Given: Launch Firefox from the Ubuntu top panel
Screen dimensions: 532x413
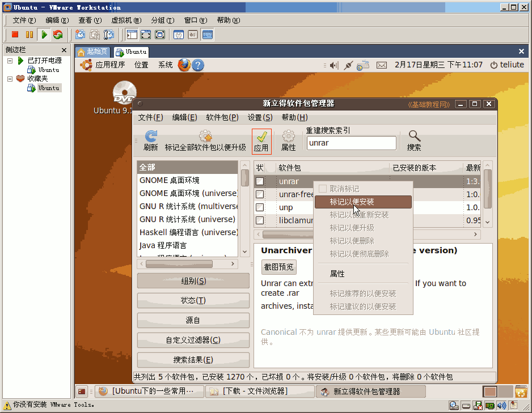Looking at the screenshot, I should pyautogui.click(x=184, y=65).
